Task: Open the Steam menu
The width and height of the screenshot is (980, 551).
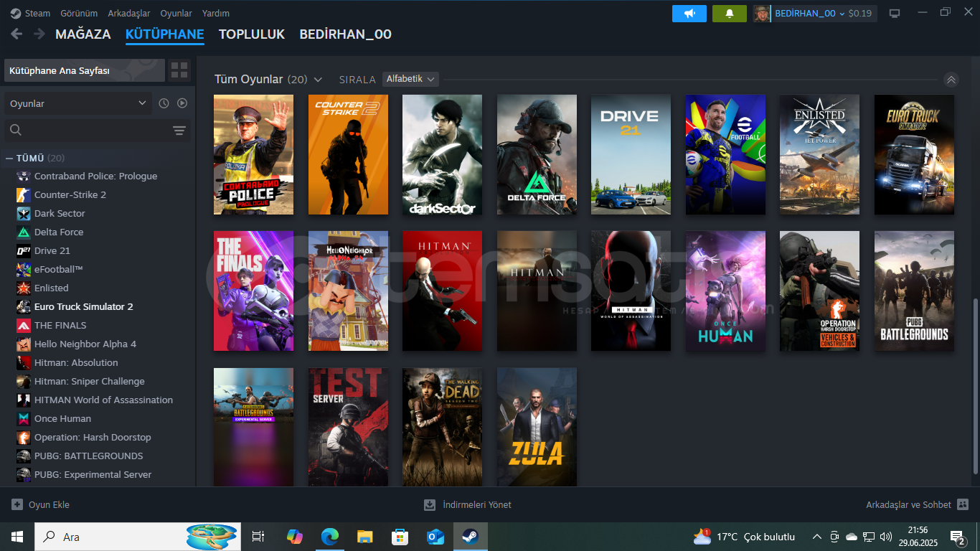Action: [x=37, y=13]
